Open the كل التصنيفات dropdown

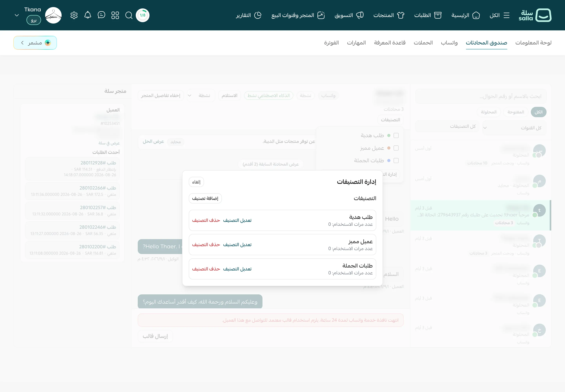pos(447,126)
